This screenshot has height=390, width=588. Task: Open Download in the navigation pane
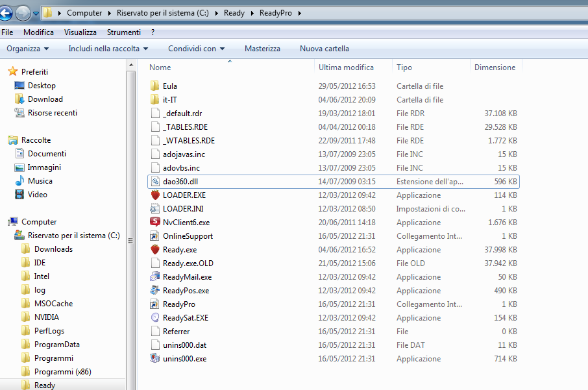point(45,99)
